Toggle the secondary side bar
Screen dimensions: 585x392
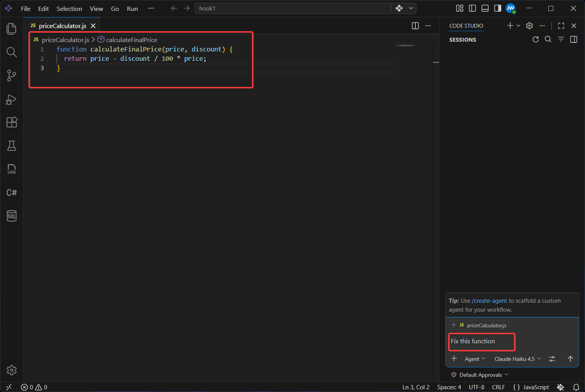tap(498, 8)
